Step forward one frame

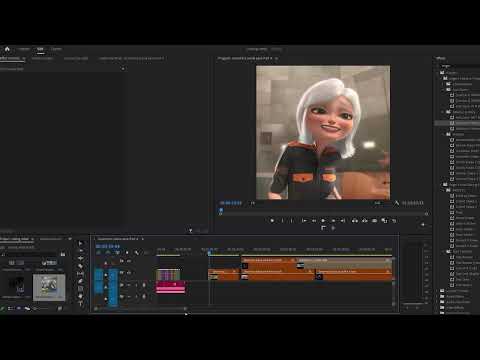(333, 221)
